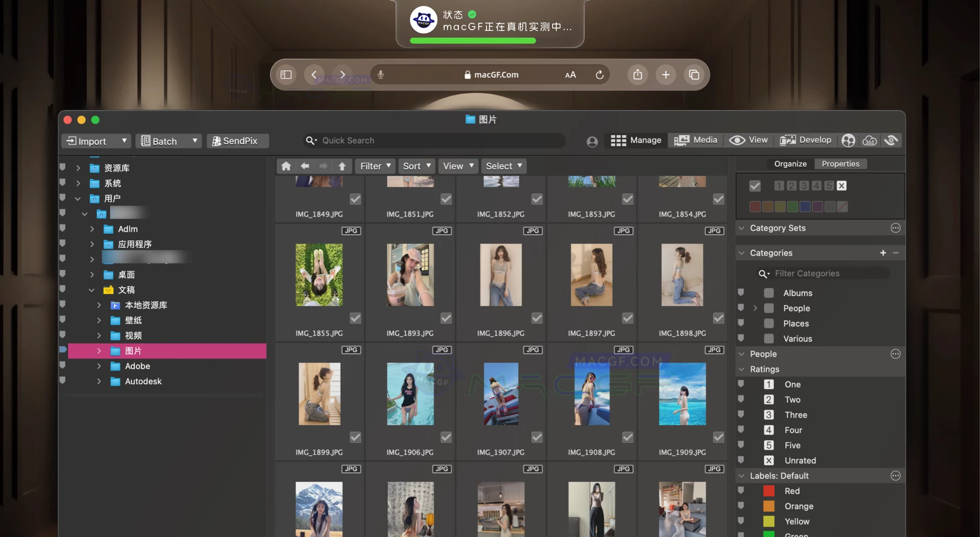The height and width of the screenshot is (537, 980).
Task: Select the Red label color swatch
Action: [769, 491]
